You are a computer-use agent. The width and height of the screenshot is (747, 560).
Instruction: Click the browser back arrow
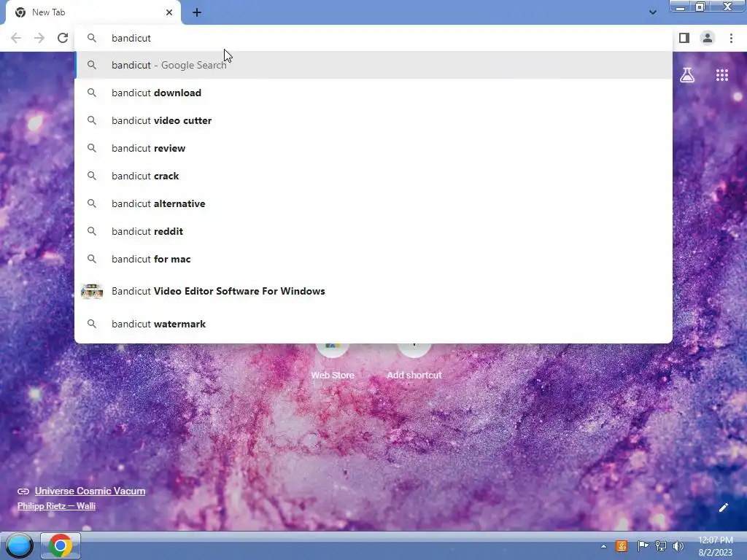16,38
